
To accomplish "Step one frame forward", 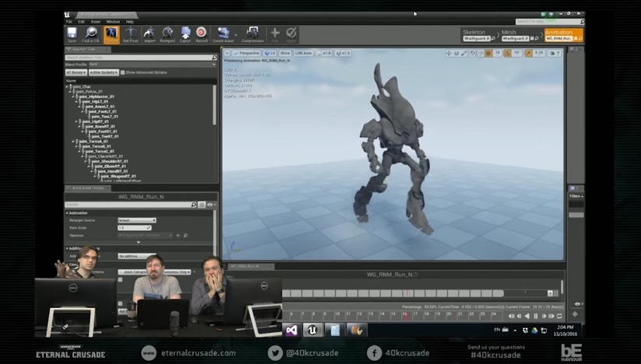I will click(544, 316).
